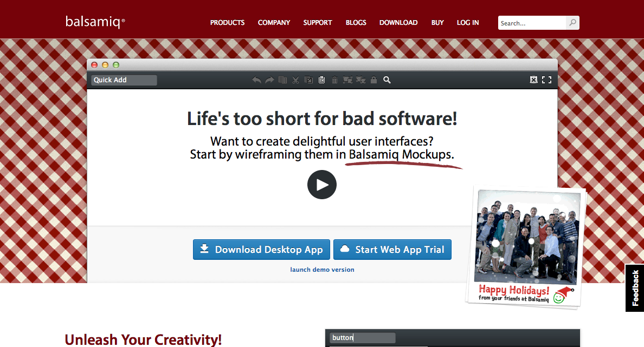Go to the DOWNLOAD page
Viewport: 644px width, 347px height.
[x=398, y=23]
